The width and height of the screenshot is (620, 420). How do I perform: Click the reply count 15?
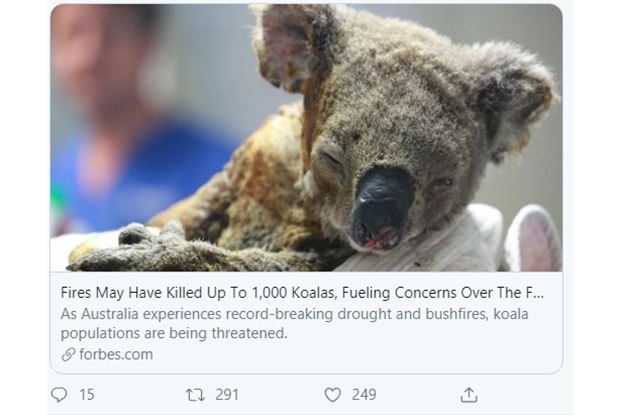click(86, 395)
